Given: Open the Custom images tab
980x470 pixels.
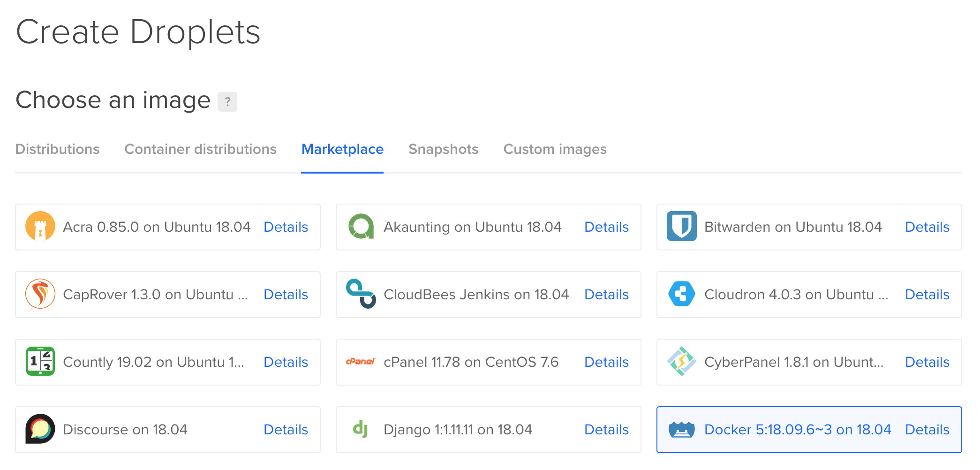Looking at the screenshot, I should (x=555, y=149).
